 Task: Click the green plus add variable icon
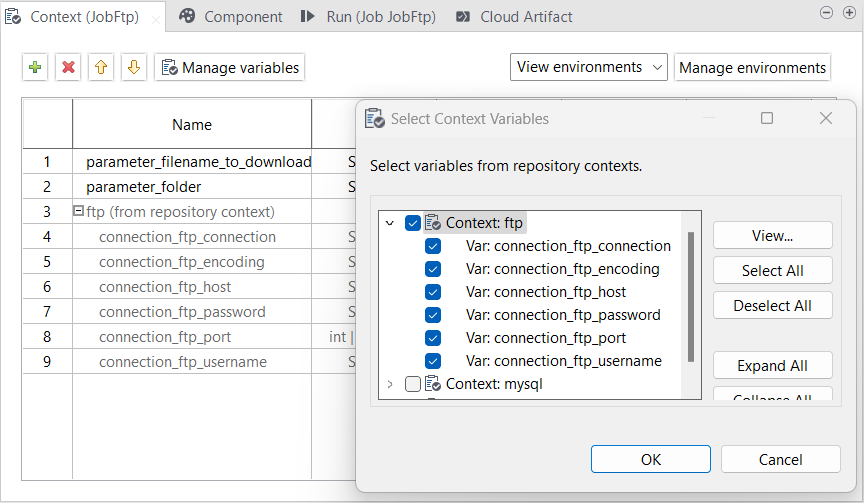click(x=36, y=68)
